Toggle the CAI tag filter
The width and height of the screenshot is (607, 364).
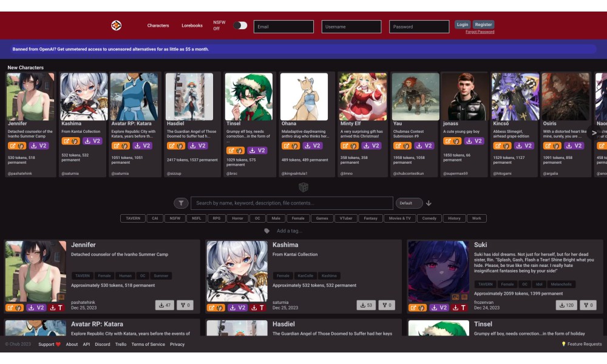[x=155, y=218]
